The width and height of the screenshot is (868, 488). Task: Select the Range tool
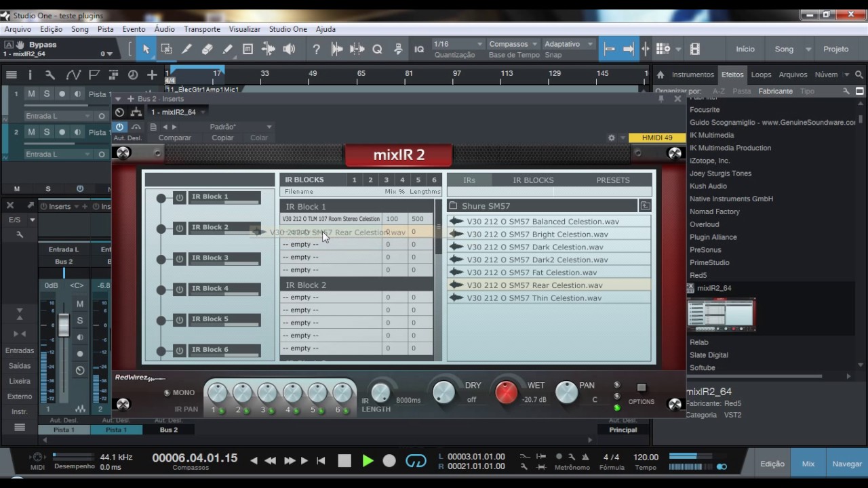(x=166, y=49)
